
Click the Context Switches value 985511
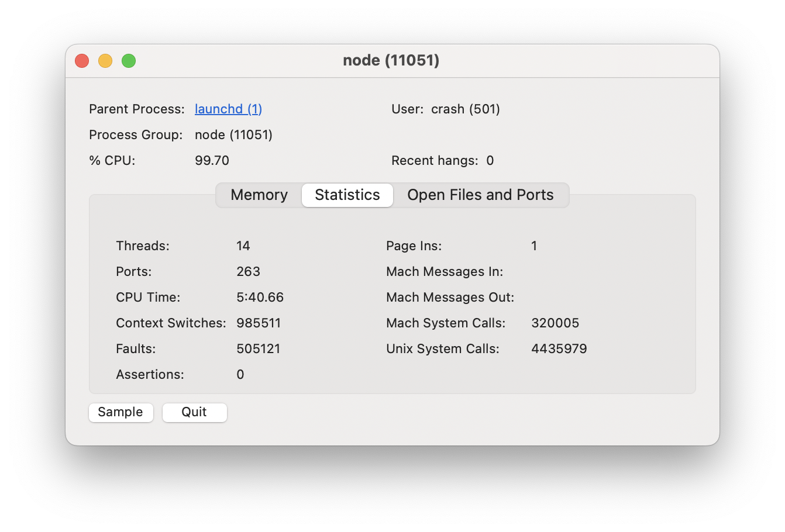258,323
